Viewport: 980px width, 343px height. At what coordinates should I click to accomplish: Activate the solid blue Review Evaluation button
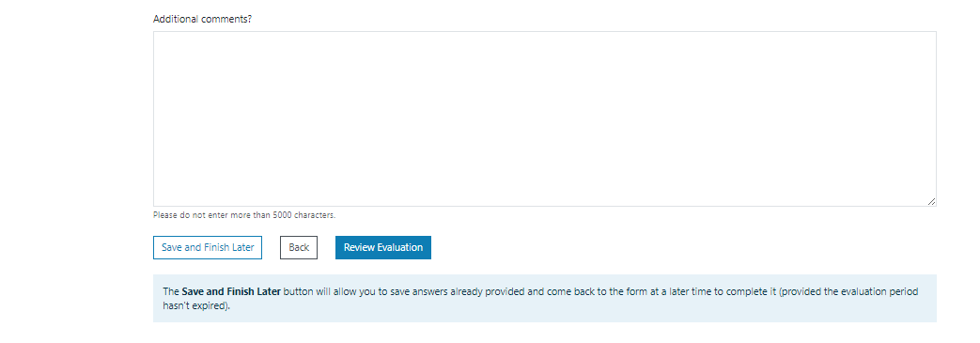(x=383, y=247)
